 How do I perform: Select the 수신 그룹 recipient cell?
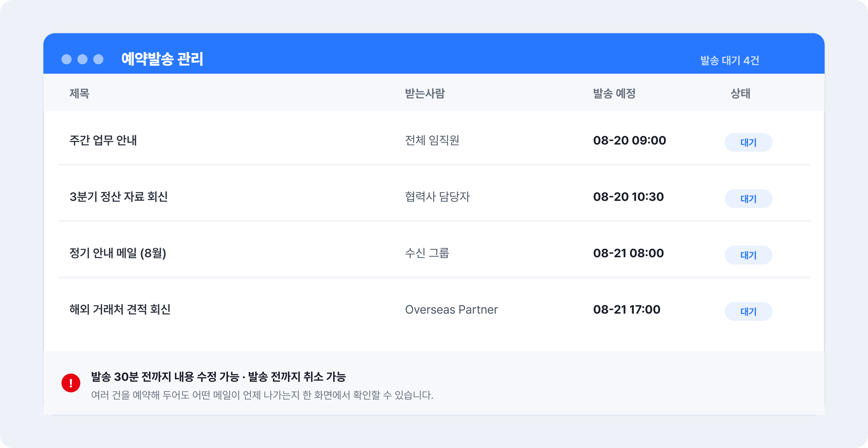pyautogui.click(x=427, y=253)
